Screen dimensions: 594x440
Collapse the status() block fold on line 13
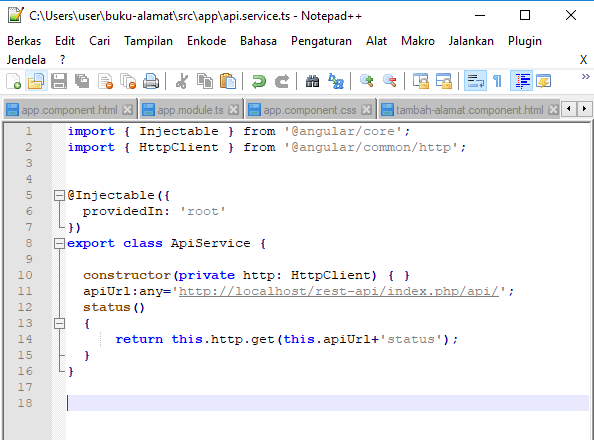pos(59,323)
